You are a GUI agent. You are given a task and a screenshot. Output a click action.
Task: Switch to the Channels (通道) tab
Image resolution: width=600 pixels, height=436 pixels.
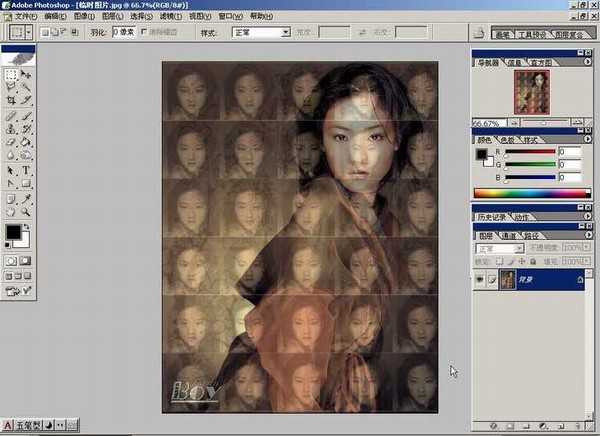click(507, 236)
